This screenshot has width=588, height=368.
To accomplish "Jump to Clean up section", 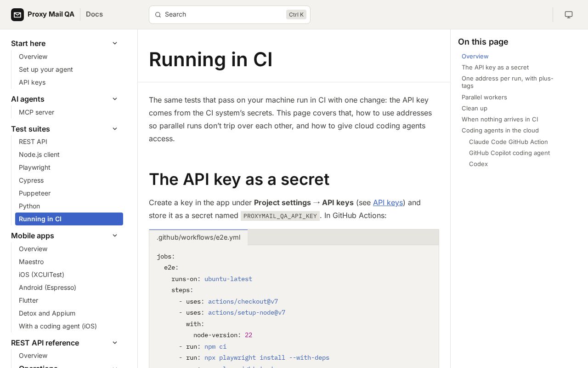I will [x=475, y=108].
